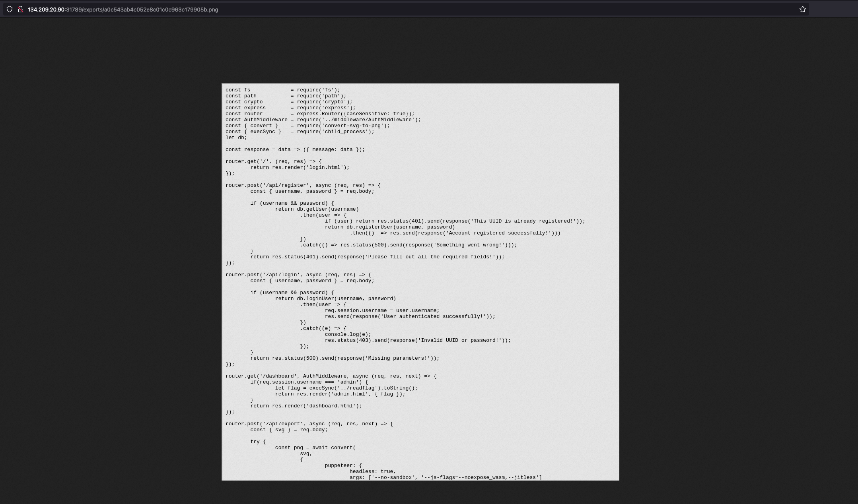Select the line requiring 'path'
858x504 pixels.
(x=286, y=96)
